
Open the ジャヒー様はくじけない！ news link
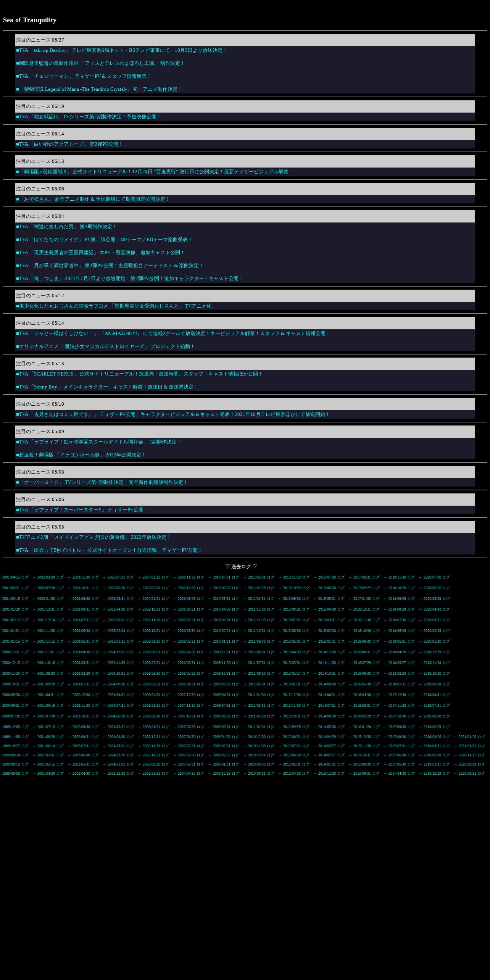tap(173, 334)
